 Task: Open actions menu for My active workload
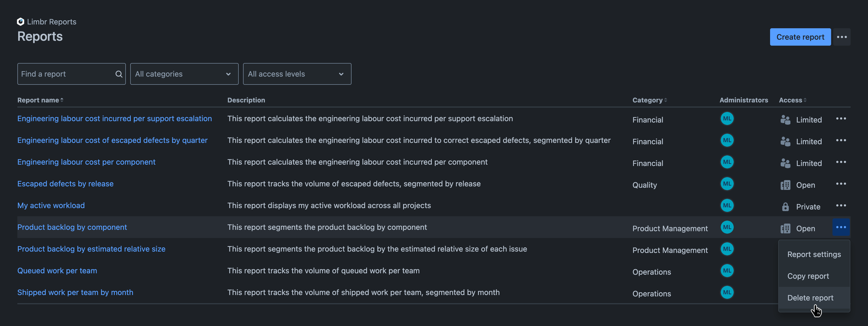[x=841, y=206]
